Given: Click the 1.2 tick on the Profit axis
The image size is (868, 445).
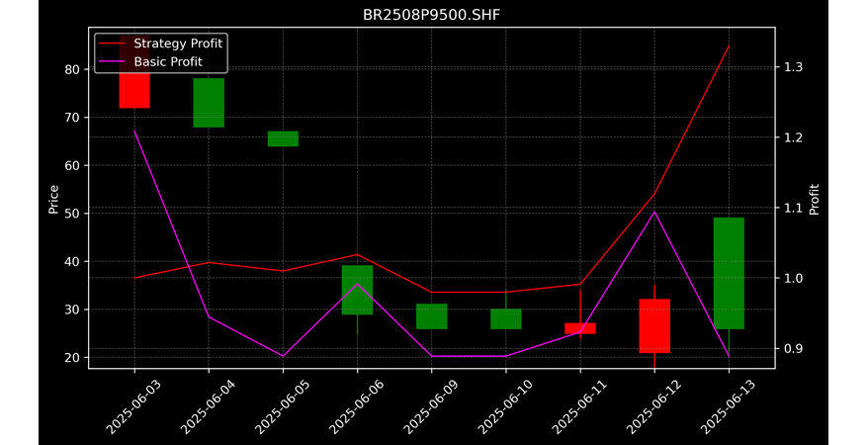Looking at the screenshot, I should 793,137.
